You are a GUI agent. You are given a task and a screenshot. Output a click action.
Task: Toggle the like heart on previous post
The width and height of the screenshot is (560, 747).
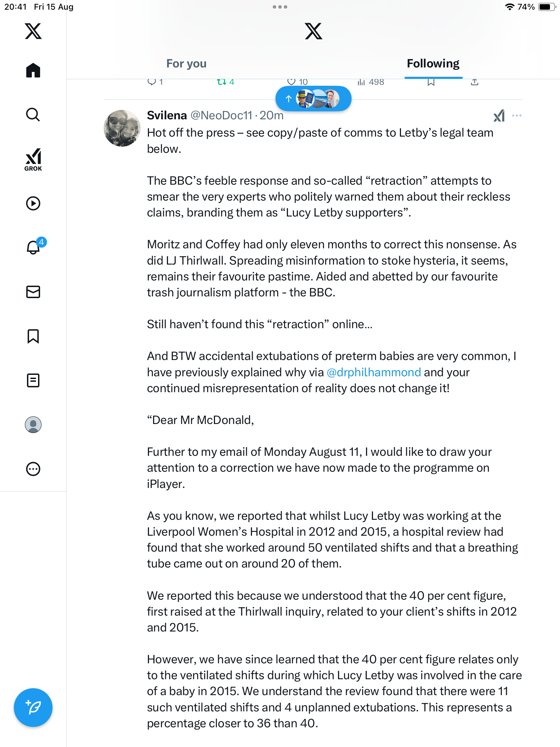[291, 82]
